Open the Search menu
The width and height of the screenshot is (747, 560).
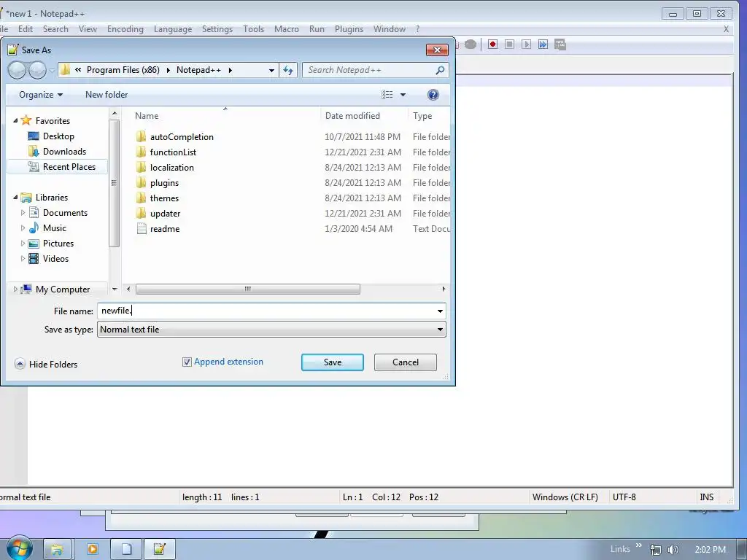55,29
